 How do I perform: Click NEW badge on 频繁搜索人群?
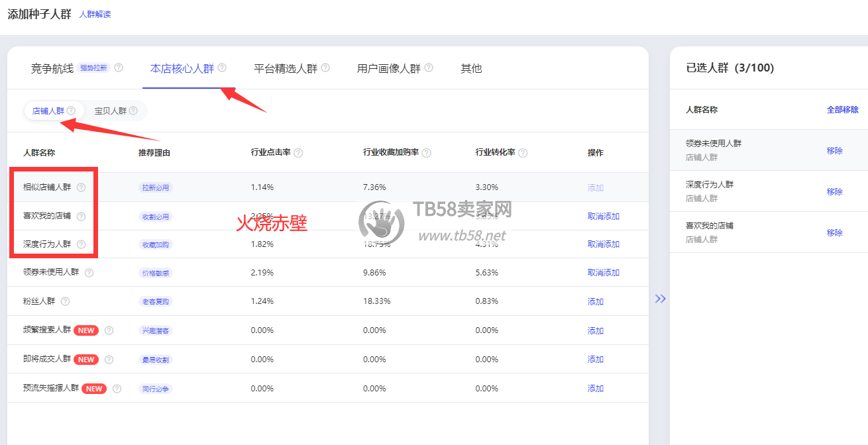[86, 330]
